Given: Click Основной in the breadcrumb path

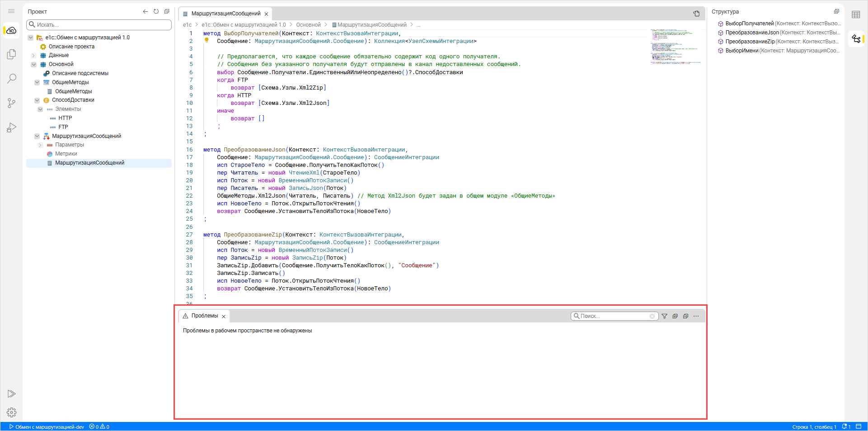Looking at the screenshot, I should [308, 25].
